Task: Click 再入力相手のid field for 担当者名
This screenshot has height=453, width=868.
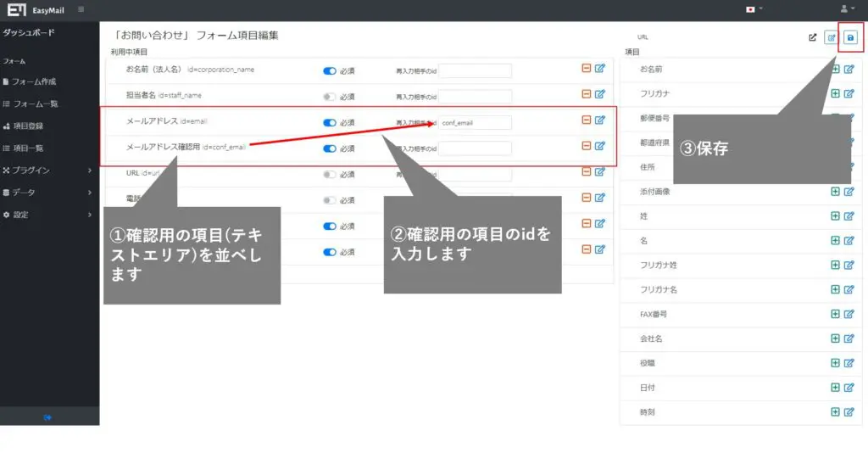Action: (x=475, y=97)
